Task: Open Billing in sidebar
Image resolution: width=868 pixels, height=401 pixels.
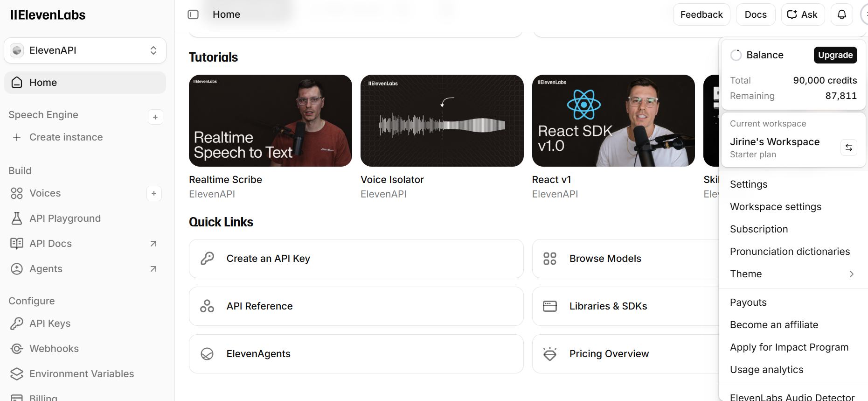Action: tap(43, 397)
